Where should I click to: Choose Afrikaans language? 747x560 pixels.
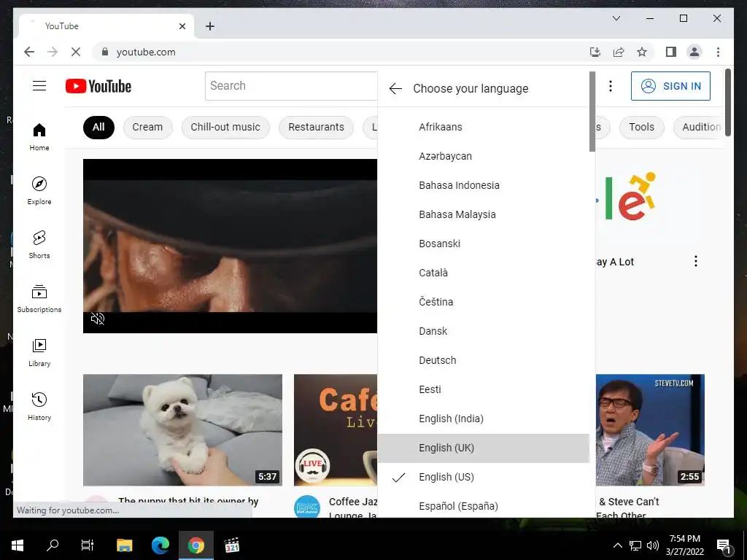click(484, 127)
